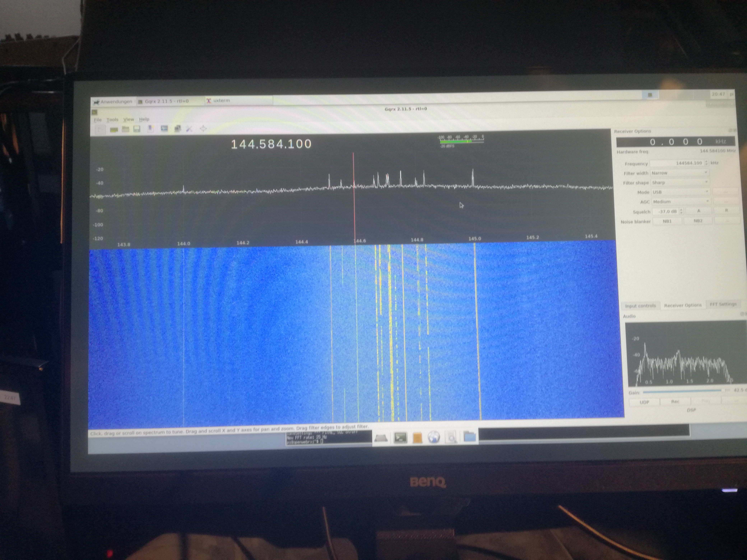Open the remote control computers icon

(177, 129)
